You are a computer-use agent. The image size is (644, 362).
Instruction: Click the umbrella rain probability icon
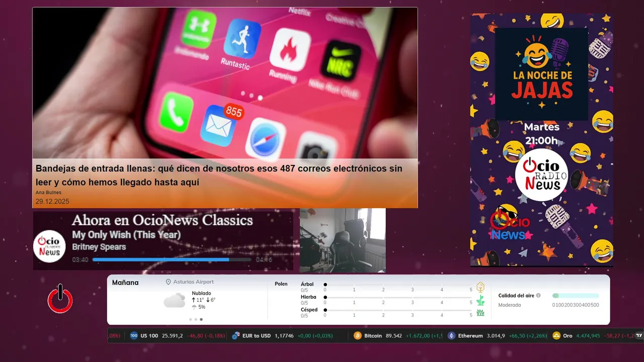point(194,307)
